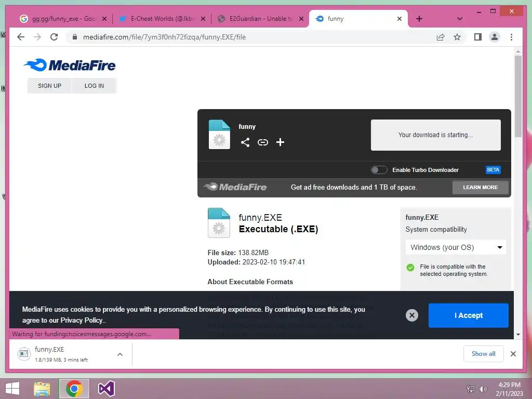Screen dimensions: 532x399
Task: Click the Chrome taskbar icon
Action: (x=74, y=389)
